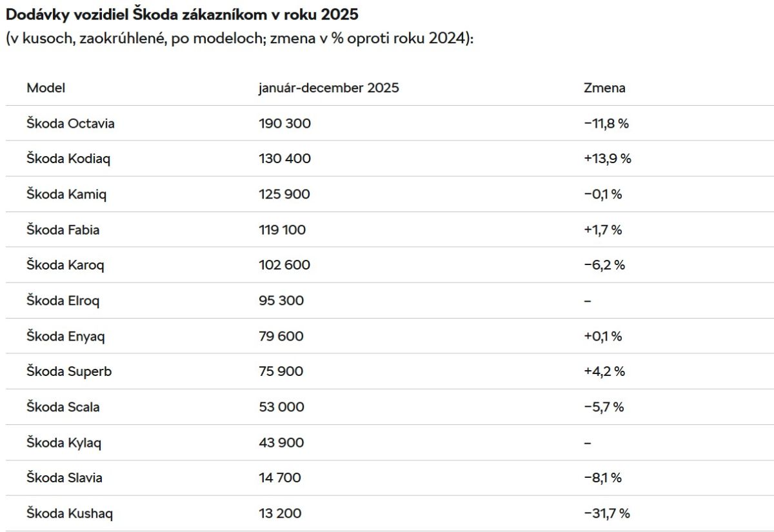Click the "Zmena" column header
The height and width of the screenshot is (532, 774).
tap(604, 88)
